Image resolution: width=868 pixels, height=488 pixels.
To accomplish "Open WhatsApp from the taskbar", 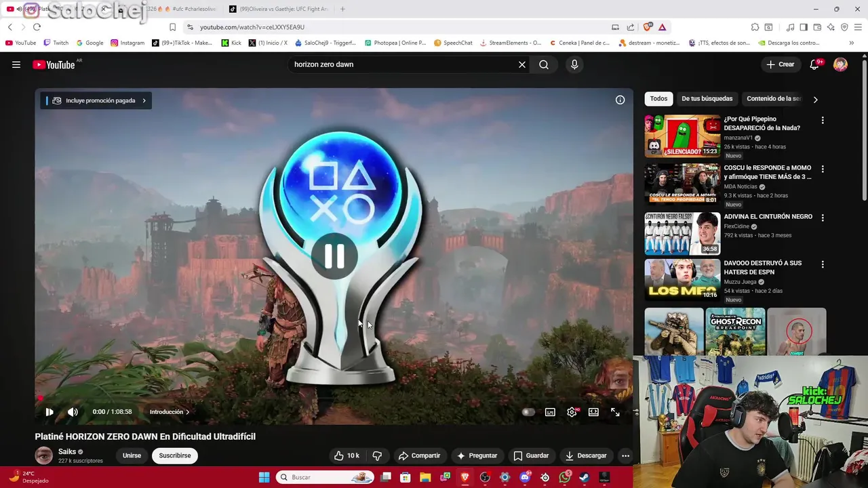I will pos(565,477).
